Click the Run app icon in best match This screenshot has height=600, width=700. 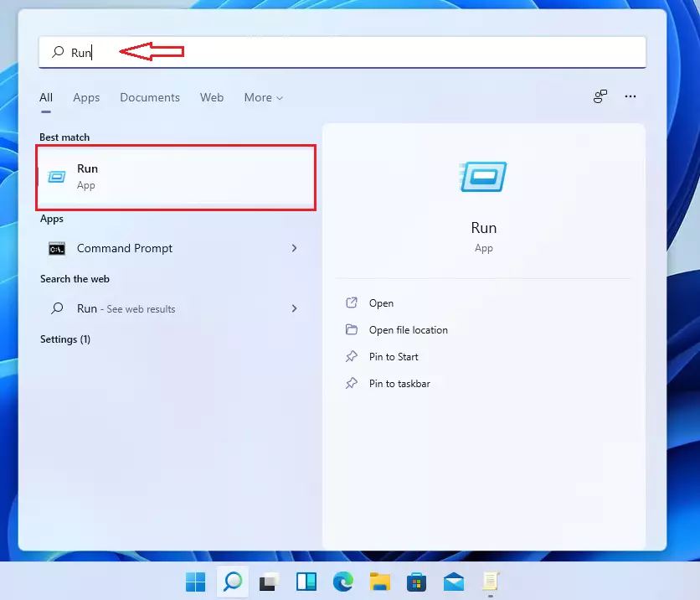[x=57, y=177]
